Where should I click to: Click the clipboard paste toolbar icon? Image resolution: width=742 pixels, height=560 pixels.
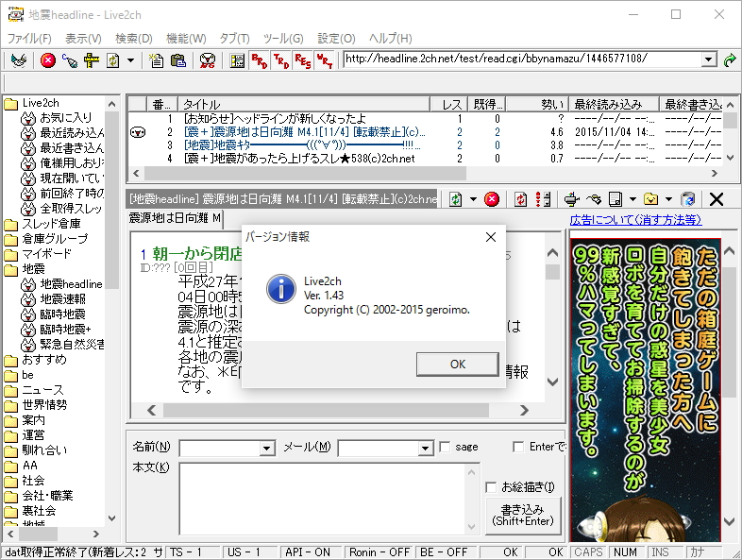click(x=177, y=60)
